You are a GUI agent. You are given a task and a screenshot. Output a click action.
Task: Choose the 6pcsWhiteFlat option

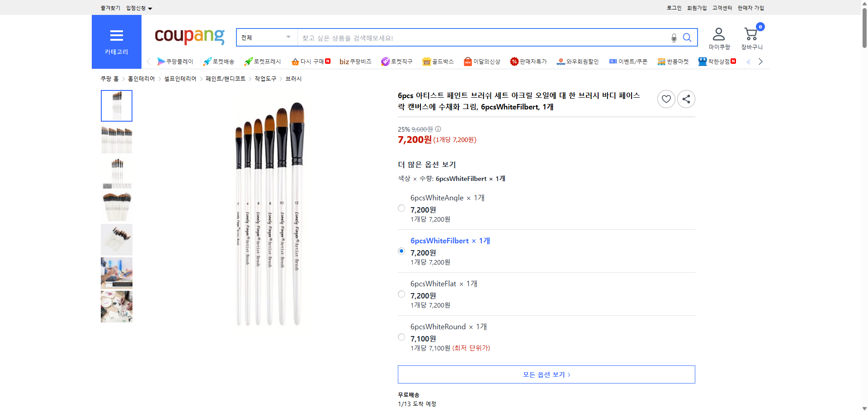tap(401, 294)
